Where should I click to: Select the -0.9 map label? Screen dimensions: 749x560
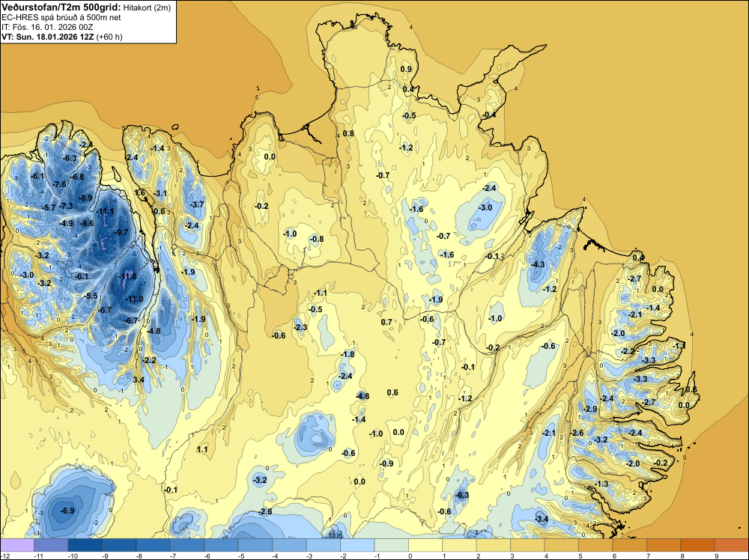386,463
